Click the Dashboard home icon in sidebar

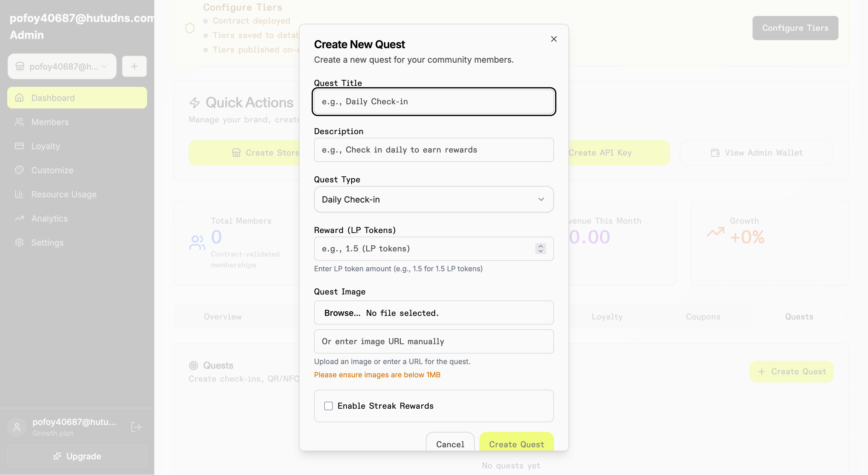(x=20, y=98)
